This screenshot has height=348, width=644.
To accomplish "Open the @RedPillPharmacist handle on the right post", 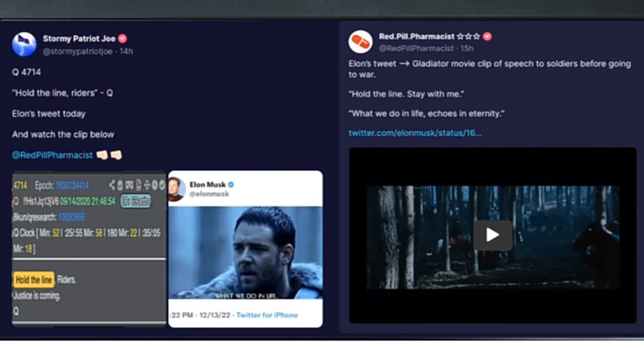I will [x=416, y=48].
